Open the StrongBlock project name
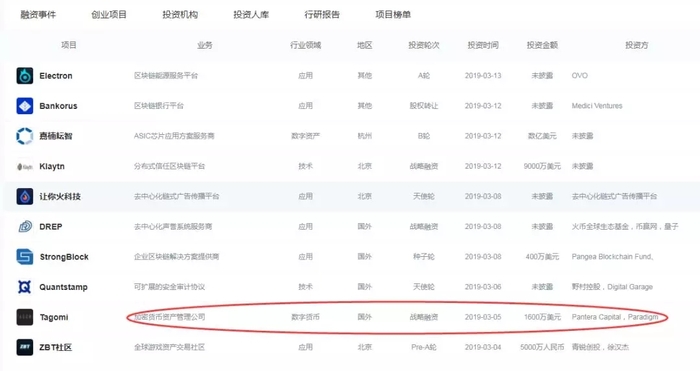Screen dimensions: 700x371 tap(64, 257)
